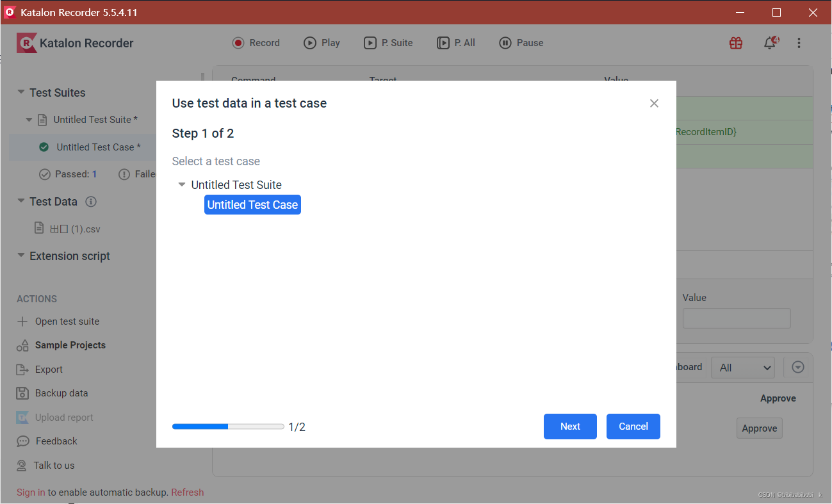Select Untitled Test Suite * in sidebar
This screenshot has height=504, width=832.
(x=97, y=120)
